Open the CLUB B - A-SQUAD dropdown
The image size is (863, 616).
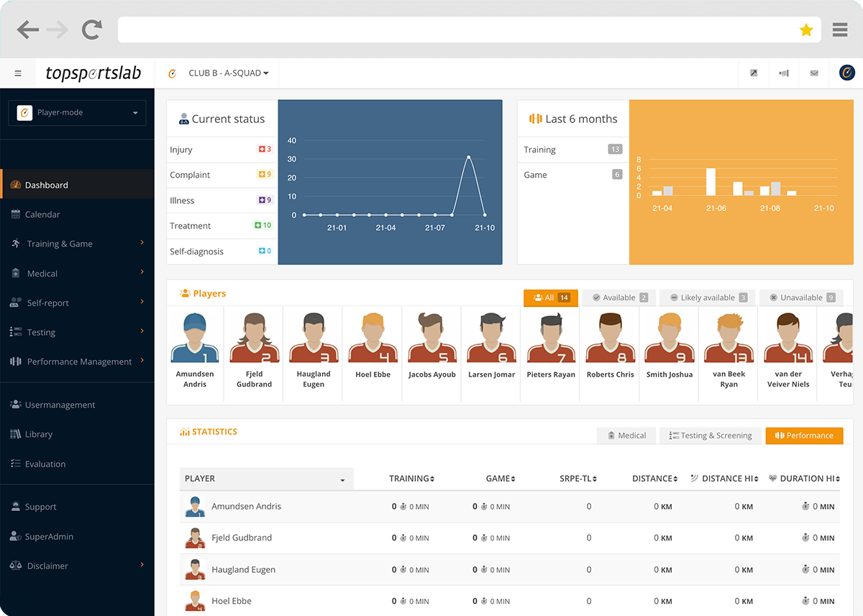click(x=228, y=73)
